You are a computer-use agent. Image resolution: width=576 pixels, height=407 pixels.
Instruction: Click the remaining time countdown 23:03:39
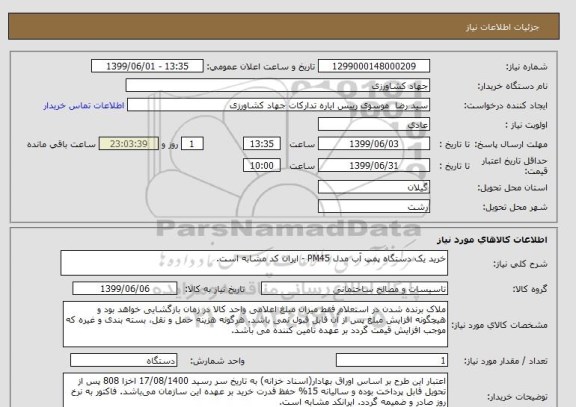pyautogui.click(x=129, y=144)
